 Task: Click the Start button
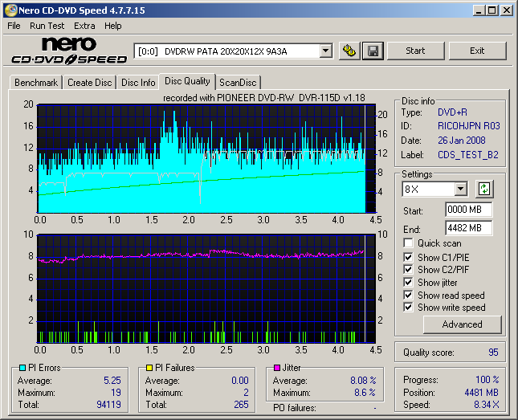[415, 51]
